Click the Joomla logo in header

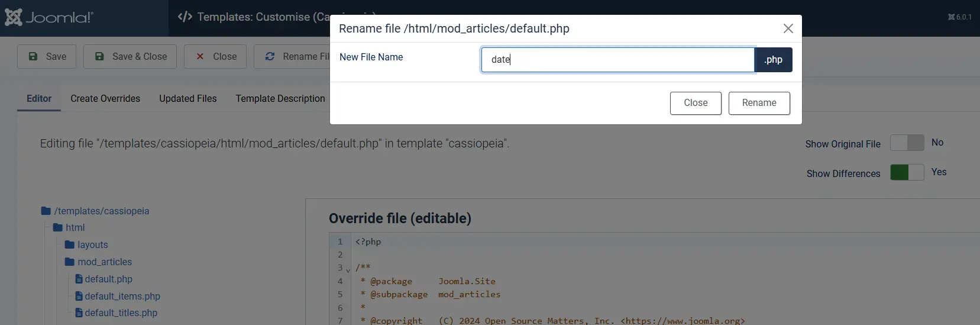(49, 17)
